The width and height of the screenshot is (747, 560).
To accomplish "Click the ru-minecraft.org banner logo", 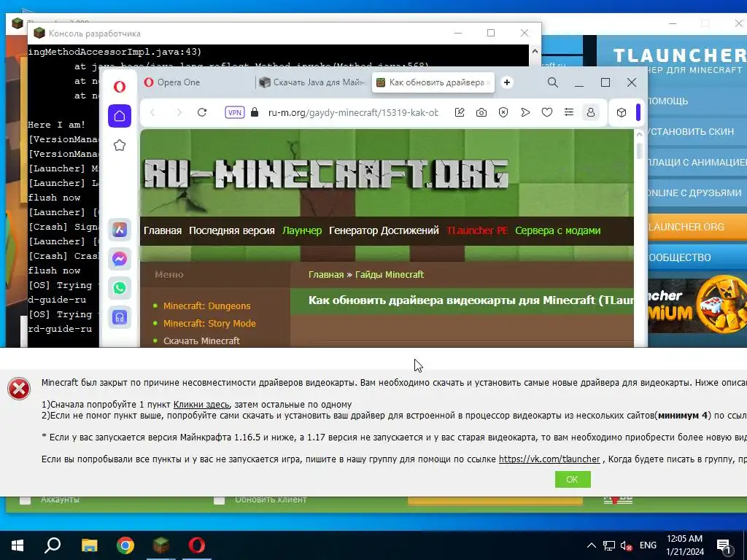I will coord(326,174).
